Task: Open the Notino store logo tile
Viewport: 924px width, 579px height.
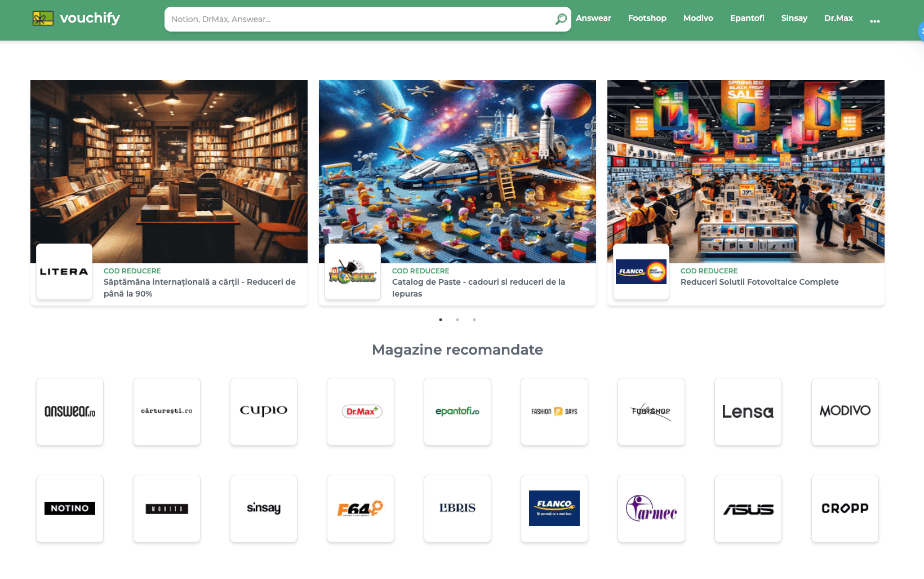Action: tap(70, 508)
